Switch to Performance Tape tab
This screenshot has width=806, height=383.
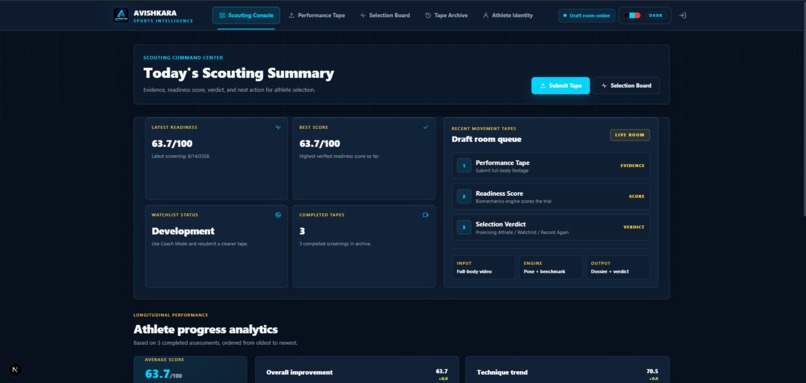[x=317, y=15]
